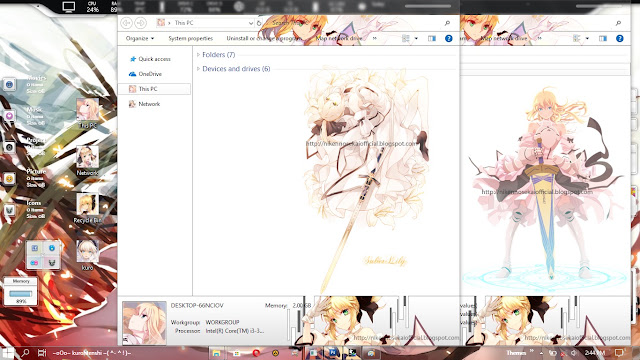This screenshot has height=360, width=640.
Task: Open view options dropdown in right window
Action: [587, 38]
